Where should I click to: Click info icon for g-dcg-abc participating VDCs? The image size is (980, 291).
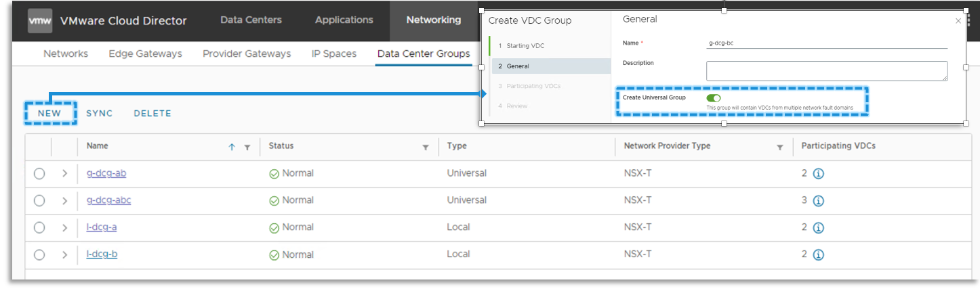(818, 201)
